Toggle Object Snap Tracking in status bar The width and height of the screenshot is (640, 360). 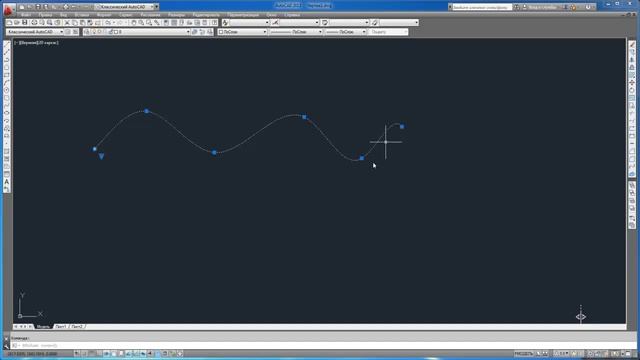[x=129, y=353]
